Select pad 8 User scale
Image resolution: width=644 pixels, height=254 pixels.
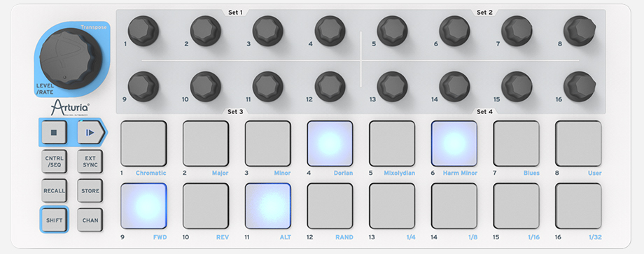[x=578, y=143]
